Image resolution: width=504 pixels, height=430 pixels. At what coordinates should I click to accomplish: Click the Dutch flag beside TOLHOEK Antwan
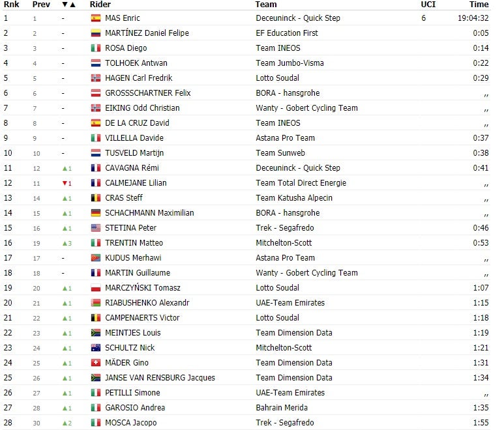pos(95,63)
